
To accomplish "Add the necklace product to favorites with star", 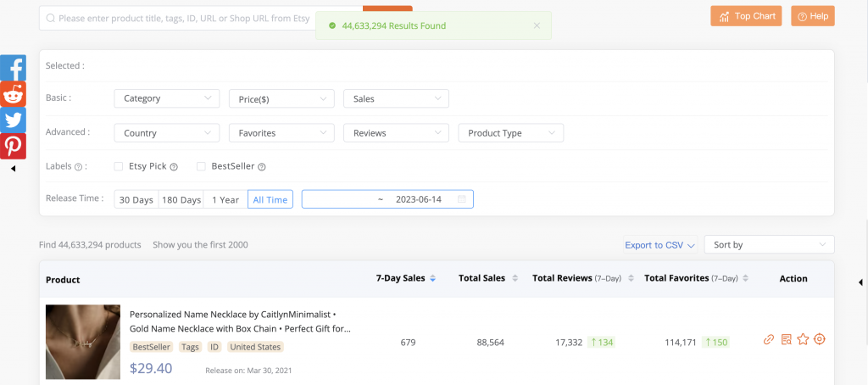I will pos(803,340).
